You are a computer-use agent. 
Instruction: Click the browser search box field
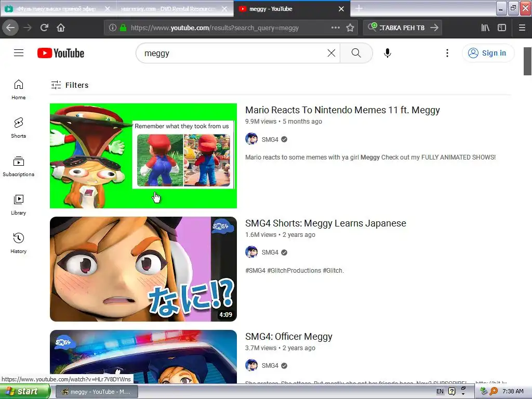pyautogui.click(x=402, y=28)
